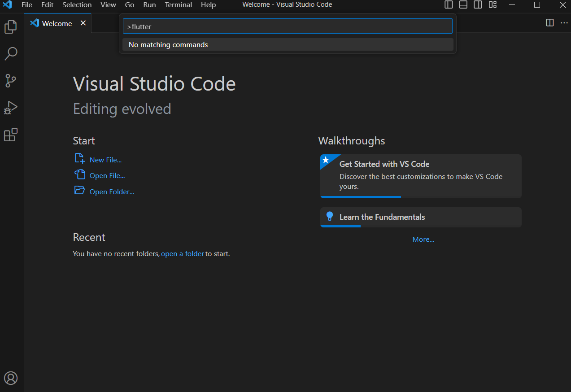Open the Selection menu
Image resolution: width=571 pixels, height=392 pixels.
coord(77,5)
